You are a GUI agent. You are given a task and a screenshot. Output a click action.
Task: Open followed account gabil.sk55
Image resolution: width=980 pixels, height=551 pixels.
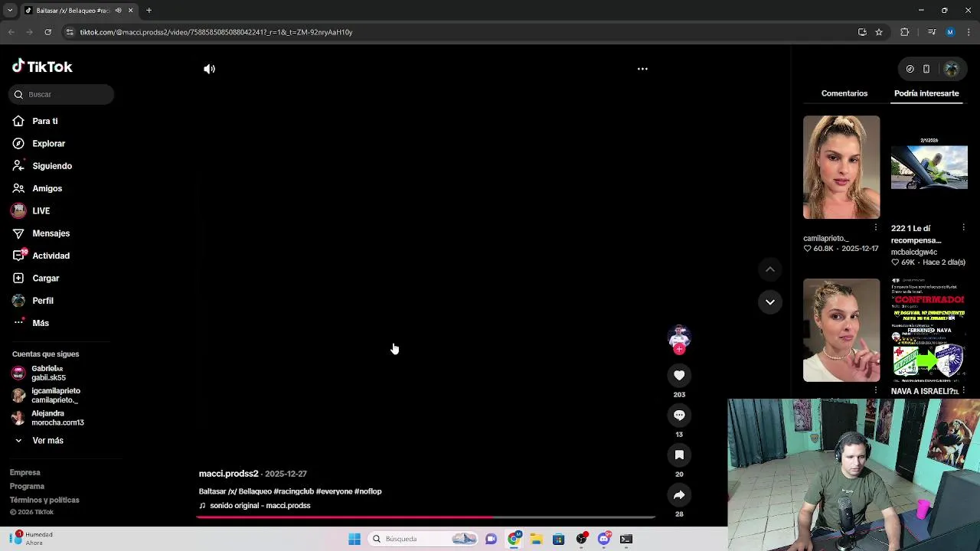tap(48, 373)
